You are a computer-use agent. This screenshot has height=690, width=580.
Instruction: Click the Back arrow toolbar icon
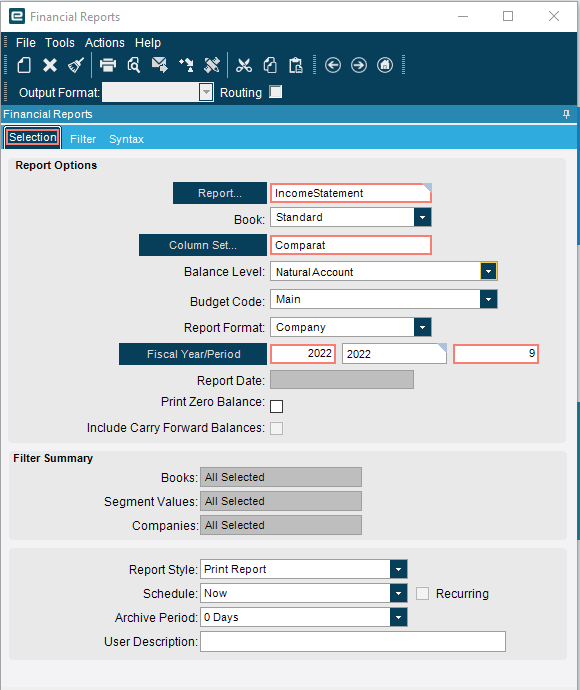tap(333, 65)
